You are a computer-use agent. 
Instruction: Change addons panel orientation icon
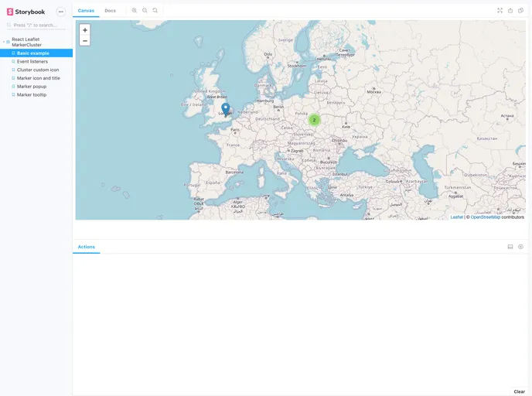(510, 247)
